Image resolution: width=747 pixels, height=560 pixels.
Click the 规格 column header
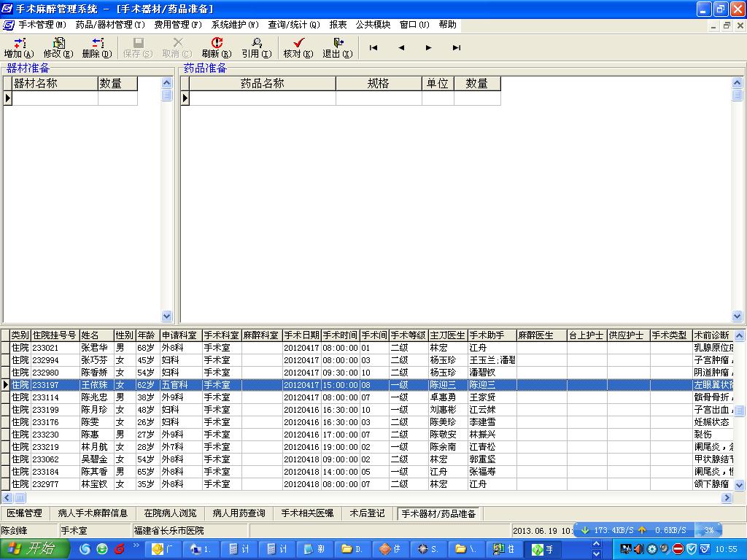(x=379, y=84)
